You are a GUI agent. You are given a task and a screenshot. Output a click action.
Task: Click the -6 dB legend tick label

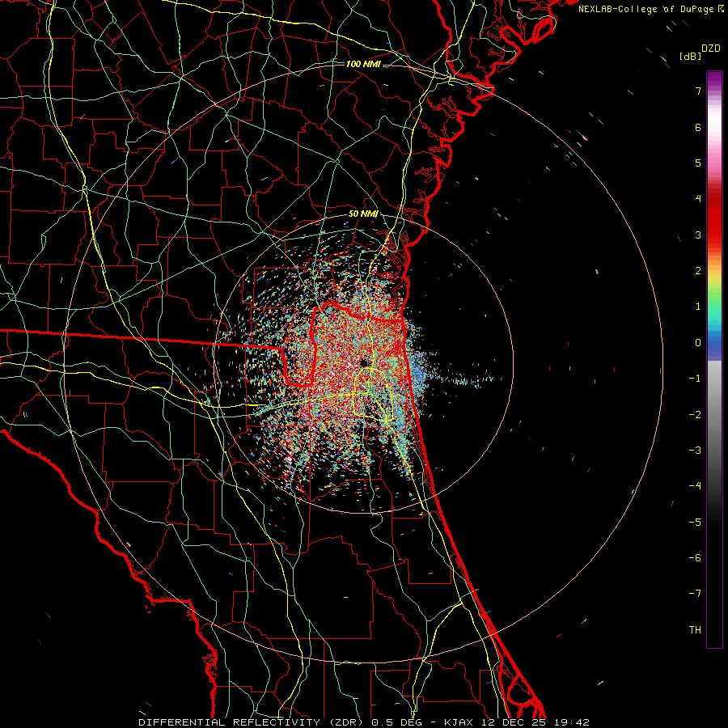pyautogui.click(x=695, y=558)
